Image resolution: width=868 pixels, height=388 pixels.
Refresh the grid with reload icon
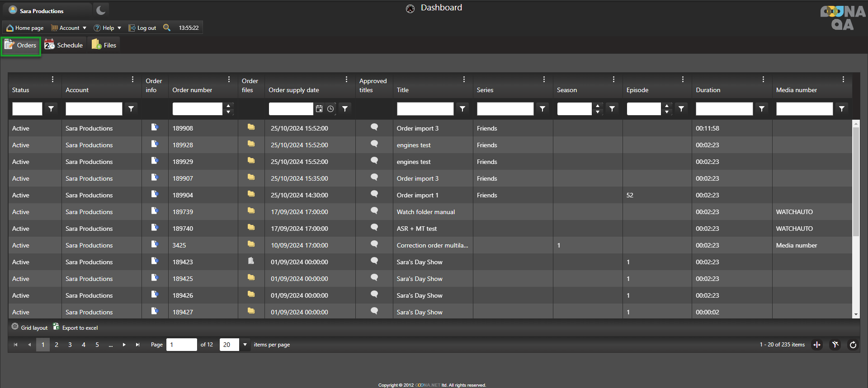[x=853, y=345]
